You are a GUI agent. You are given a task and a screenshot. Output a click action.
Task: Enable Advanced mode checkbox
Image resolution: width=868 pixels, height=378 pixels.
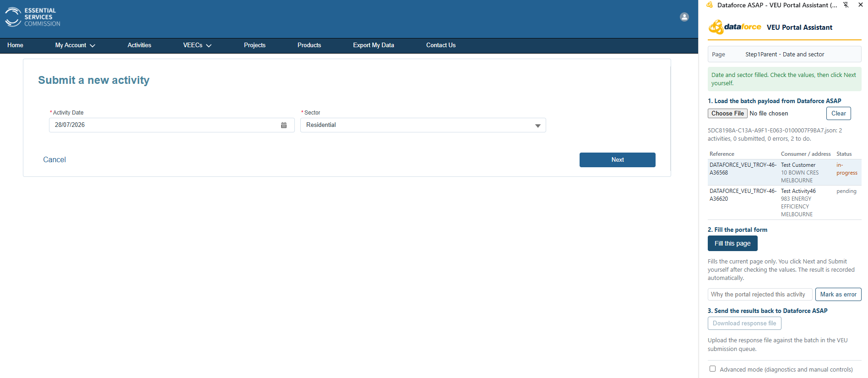tap(712, 369)
